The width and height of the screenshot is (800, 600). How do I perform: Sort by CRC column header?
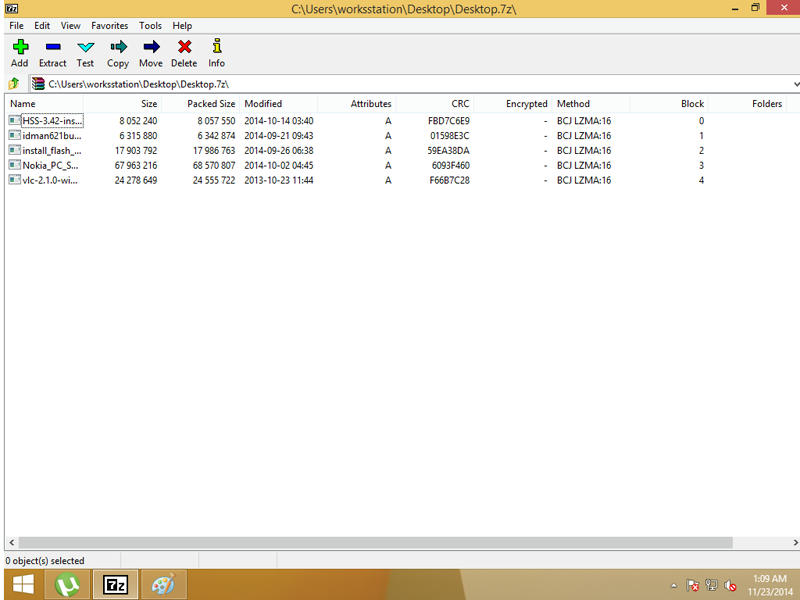click(435, 104)
